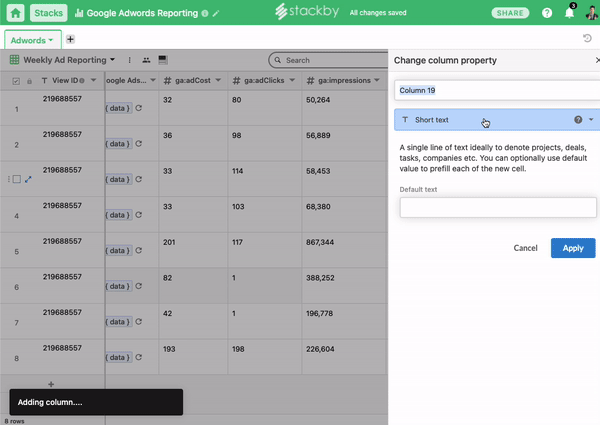Screen dimensions: 600x425
Task: Click the {data} chip in row 1
Action: click(x=119, y=108)
